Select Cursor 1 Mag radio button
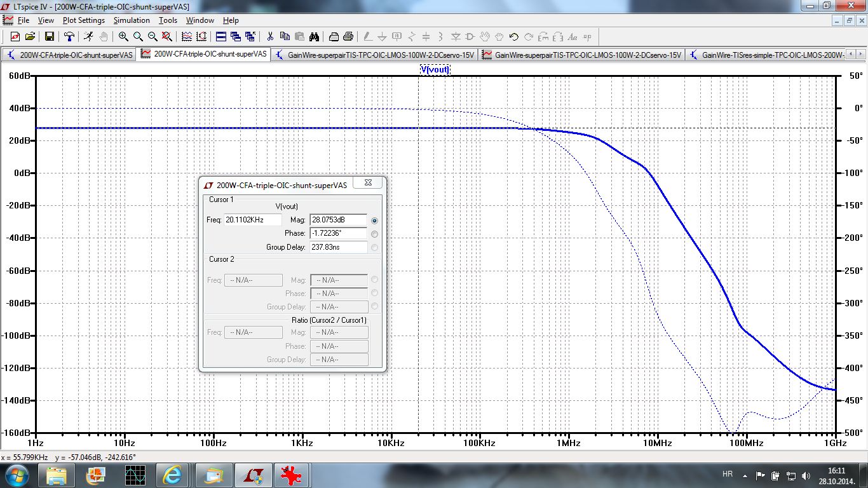Screen dimensions: 868x488 tap(374, 220)
